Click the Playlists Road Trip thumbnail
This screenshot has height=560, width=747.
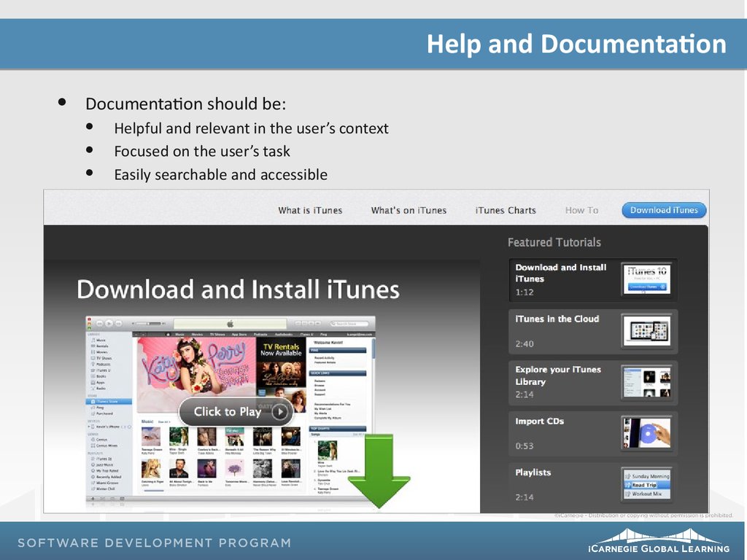[x=647, y=484]
